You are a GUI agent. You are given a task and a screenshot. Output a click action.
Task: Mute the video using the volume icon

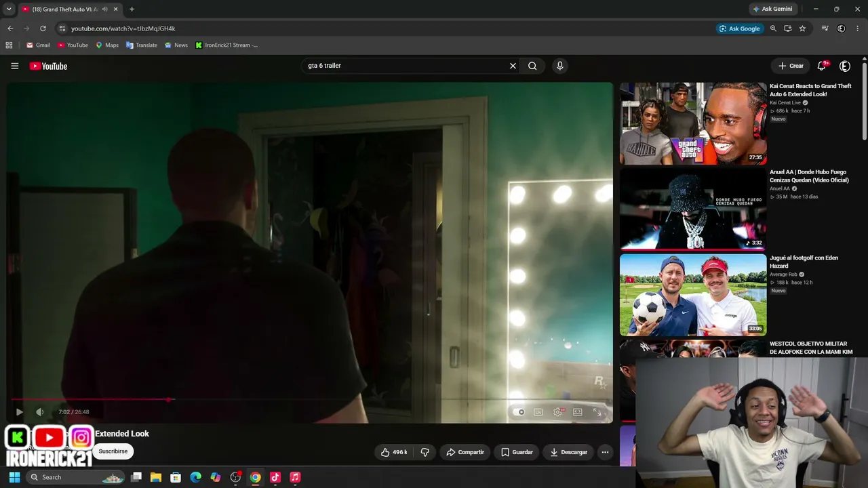tap(40, 411)
